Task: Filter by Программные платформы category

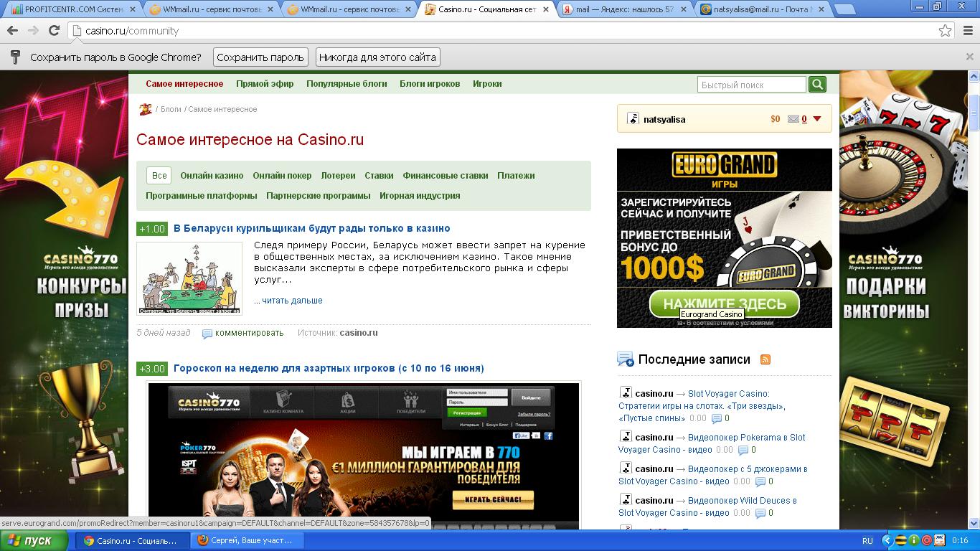Action: click(x=202, y=196)
